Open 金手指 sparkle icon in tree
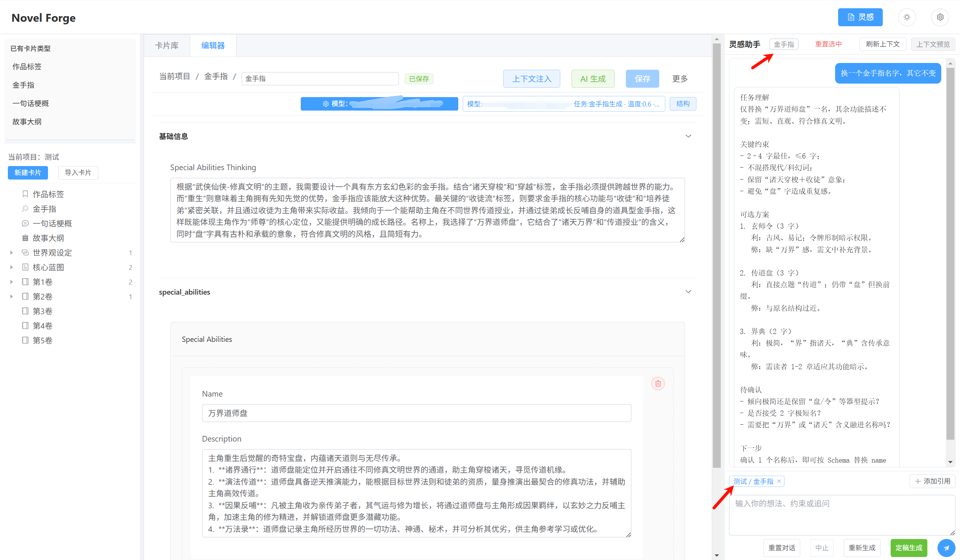960x560 pixels. pyautogui.click(x=25, y=209)
